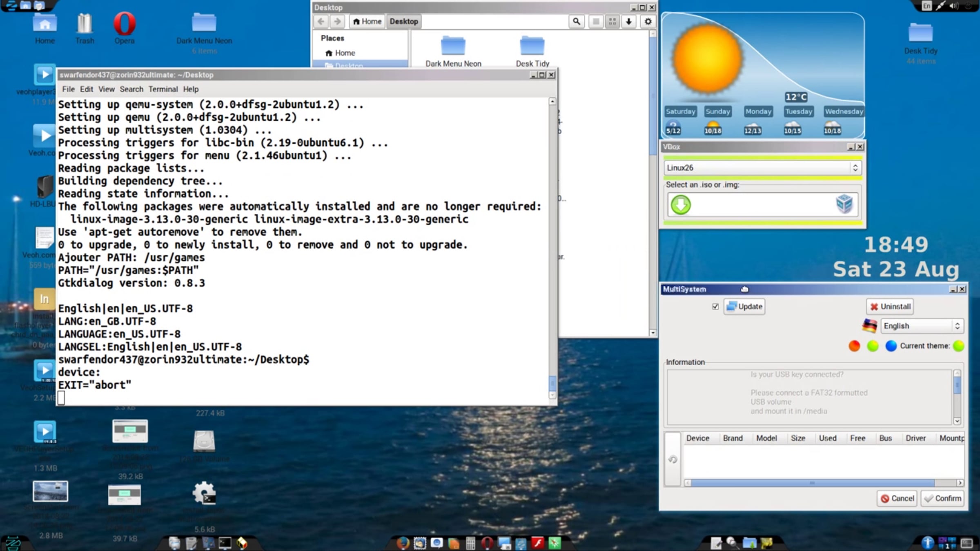Click the Confirm button in MultiSystem
Viewport: 980px width, 551px height.
coord(942,498)
